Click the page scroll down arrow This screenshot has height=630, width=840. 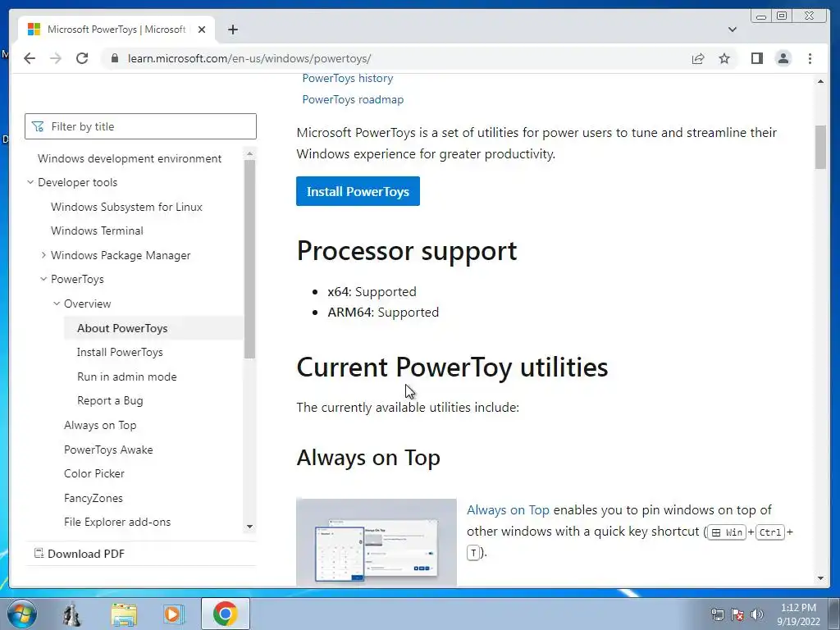820,578
